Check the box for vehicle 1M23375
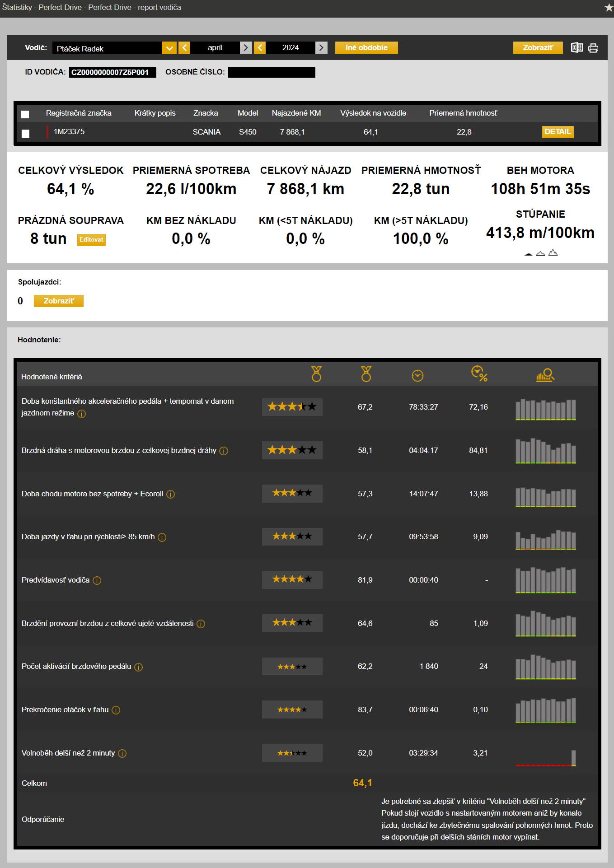The height and width of the screenshot is (868, 614). [26, 133]
